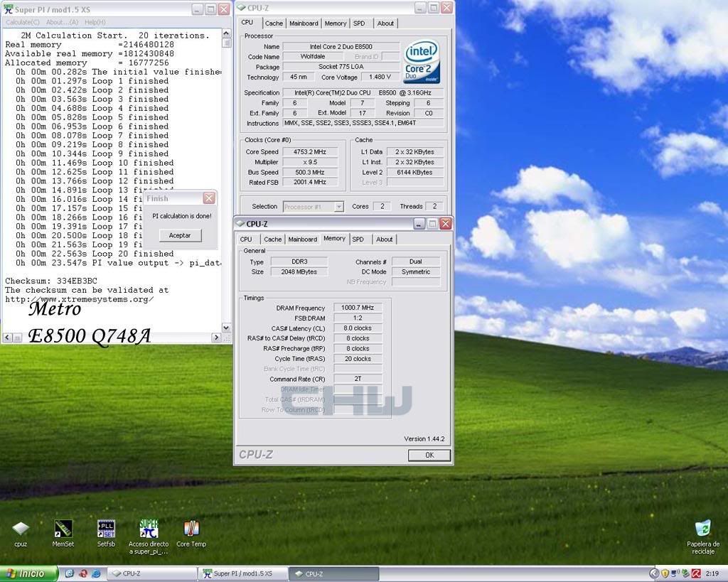Switch to Cache tab in upper CPU-Z

pos(274,23)
